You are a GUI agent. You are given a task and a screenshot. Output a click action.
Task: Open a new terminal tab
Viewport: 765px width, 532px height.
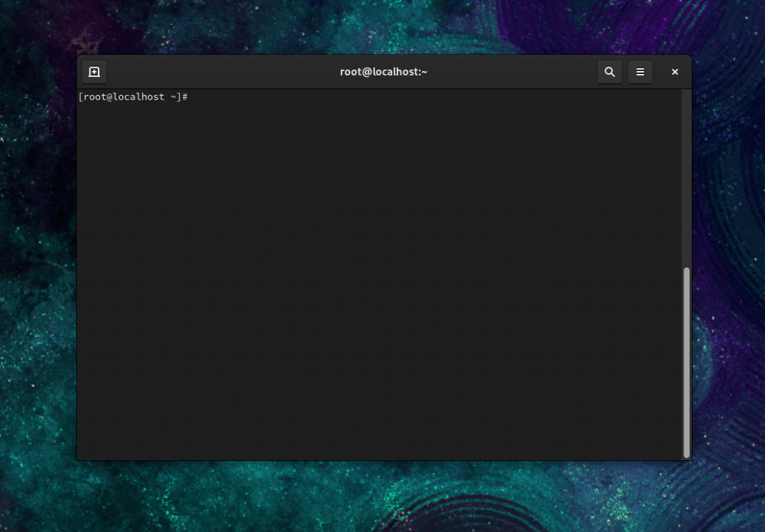(94, 72)
